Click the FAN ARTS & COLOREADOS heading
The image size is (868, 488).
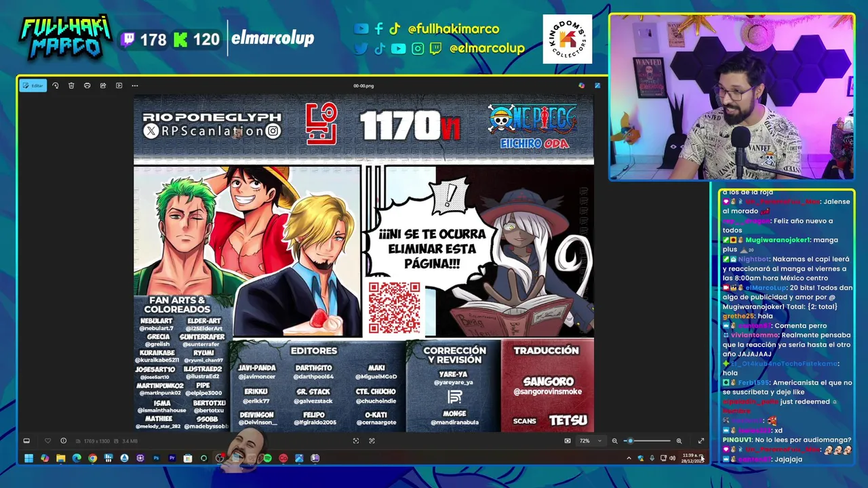177,304
